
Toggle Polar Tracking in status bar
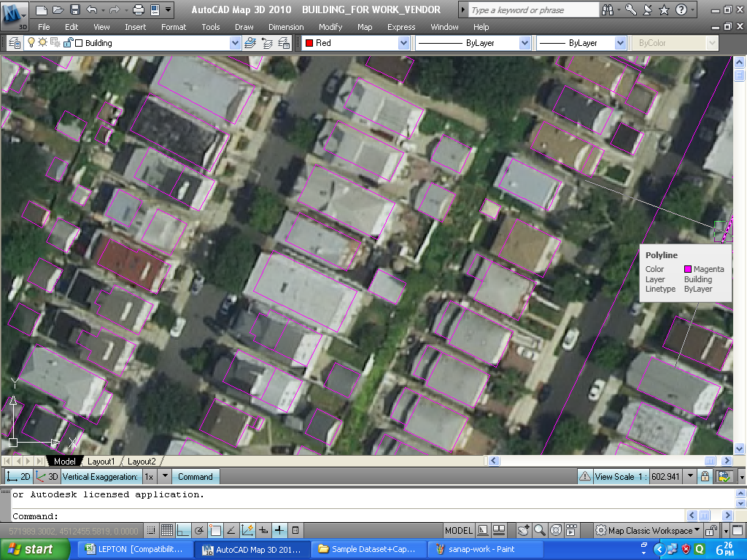pyautogui.click(x=199, y=530)
